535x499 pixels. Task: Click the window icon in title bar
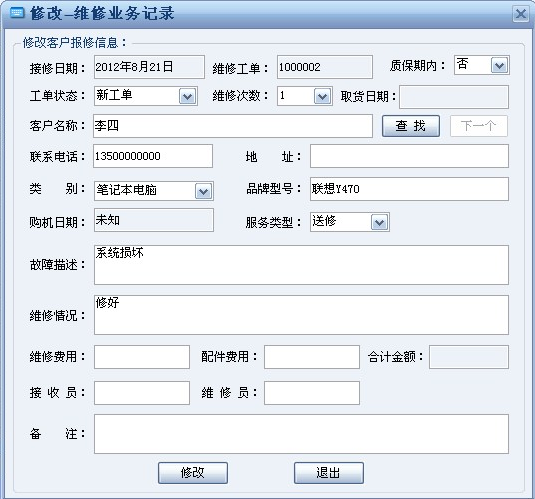coord(17,13)
